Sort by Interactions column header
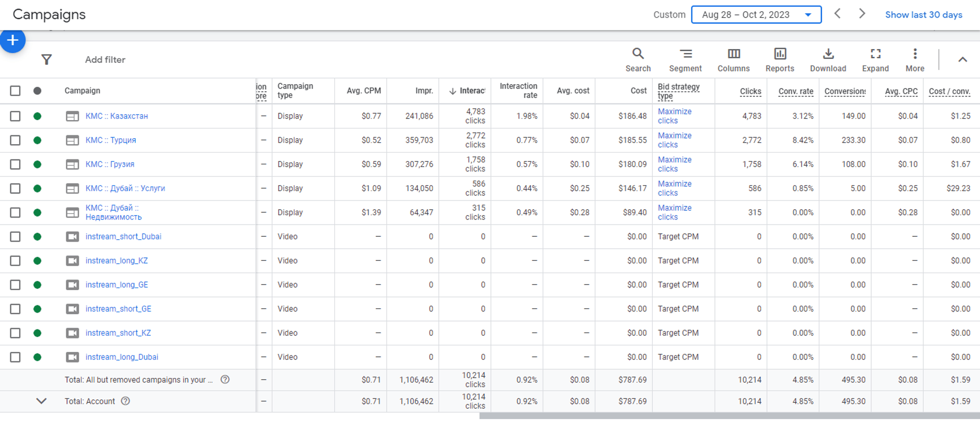 tap(467, 91)
